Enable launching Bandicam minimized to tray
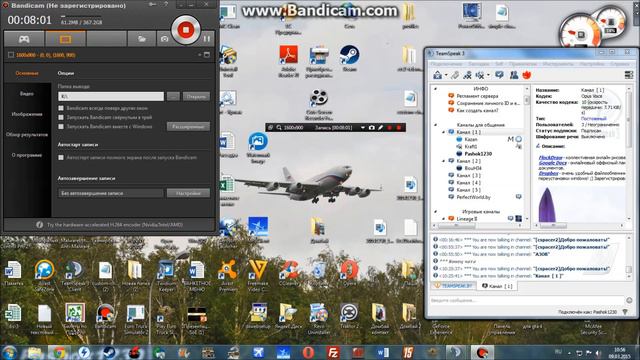Screen dimensions: 640x360 [61, 117]
